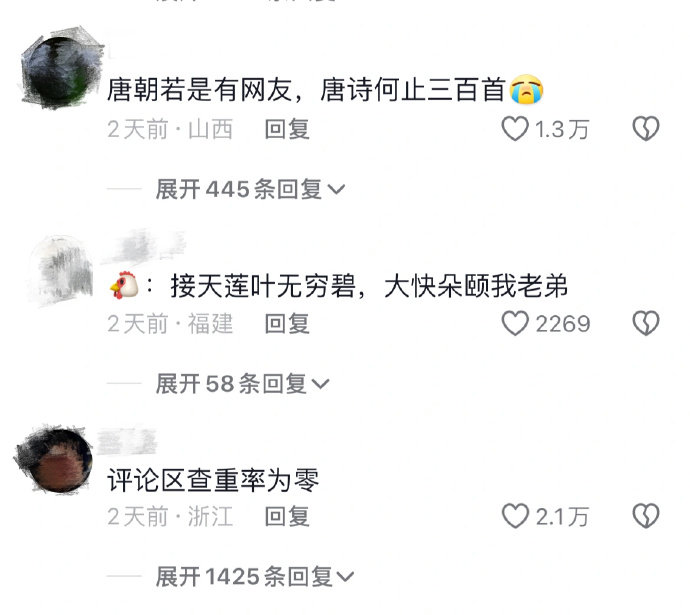Tap comment text 评论区查重率为零
This screenshot has width=690, height=615.
coord(213,480)
